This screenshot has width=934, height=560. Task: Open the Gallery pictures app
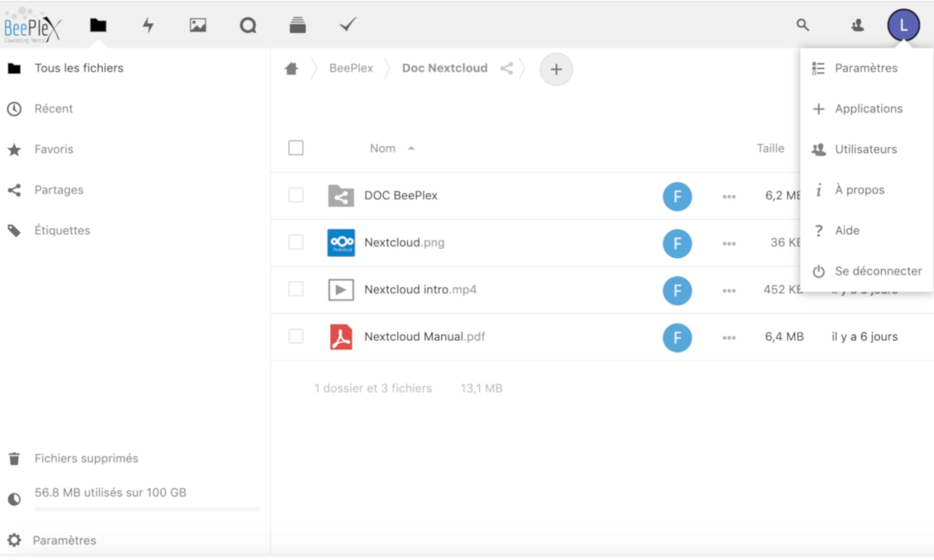[198, 25]
